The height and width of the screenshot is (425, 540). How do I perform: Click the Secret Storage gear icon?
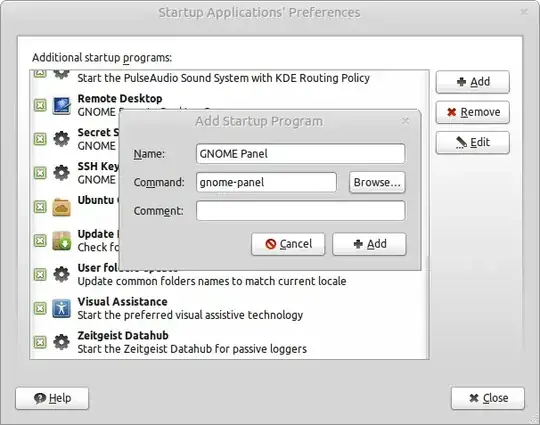pyautogui.click(x=62, y=139)
